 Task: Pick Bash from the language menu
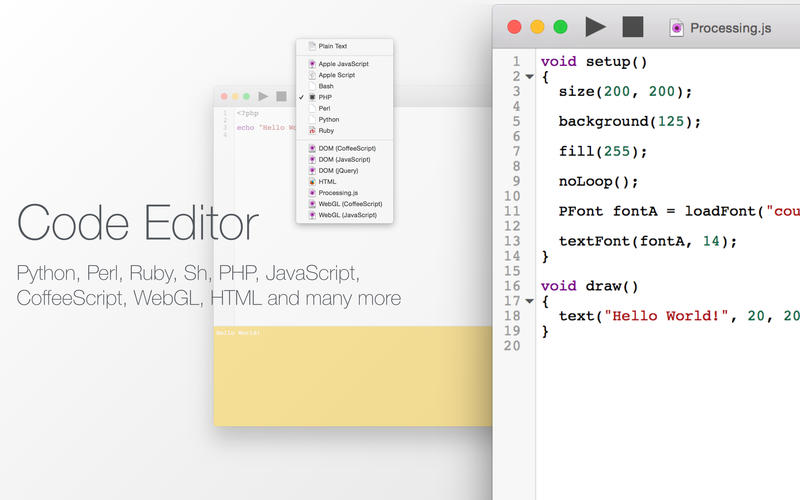[344, 86]
